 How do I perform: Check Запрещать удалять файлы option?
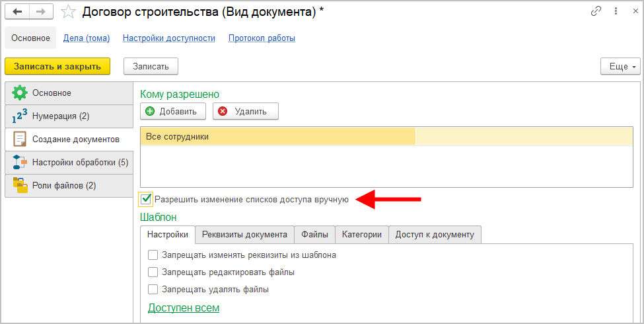[153, 289]
